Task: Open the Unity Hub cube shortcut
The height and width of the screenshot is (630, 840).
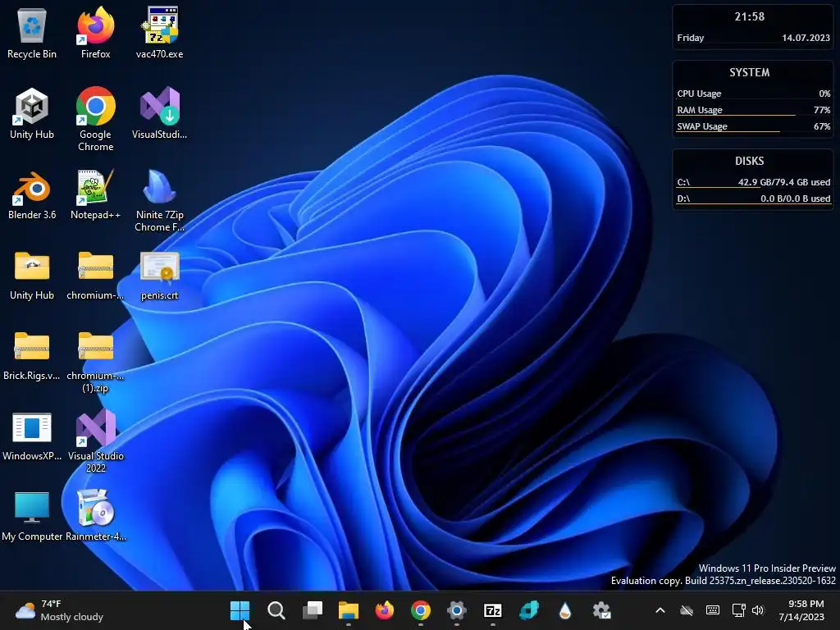Action: coord(32,113)
